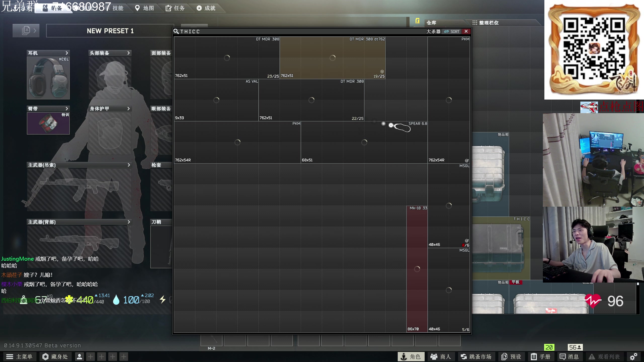Open 消息 messages panel

coord(569,356)
